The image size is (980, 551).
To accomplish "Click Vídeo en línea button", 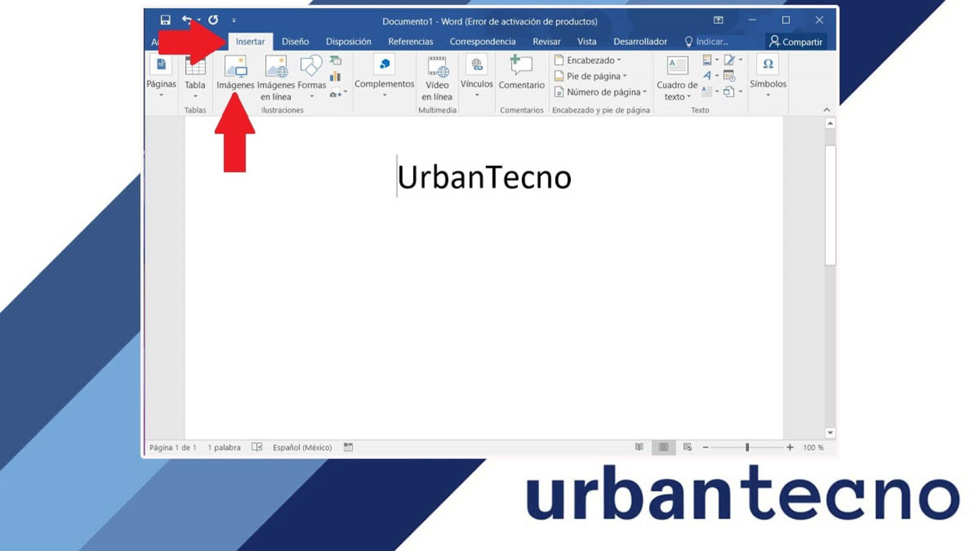I will coord(437,78).
